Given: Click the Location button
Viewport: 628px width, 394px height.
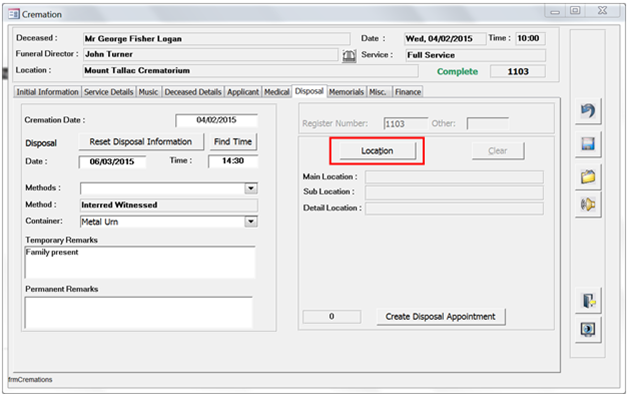Looking at the screenshot, I should click(x=377, y=151).
